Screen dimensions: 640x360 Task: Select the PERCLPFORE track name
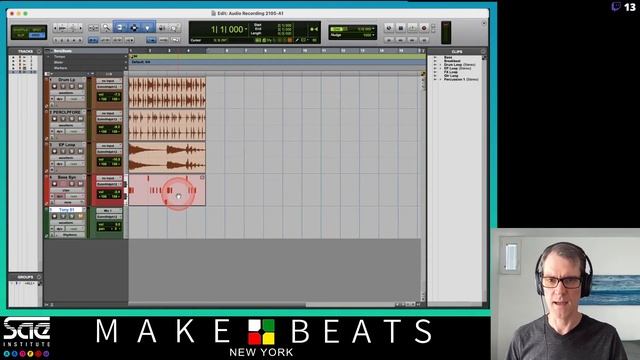(x=67, y=112)
